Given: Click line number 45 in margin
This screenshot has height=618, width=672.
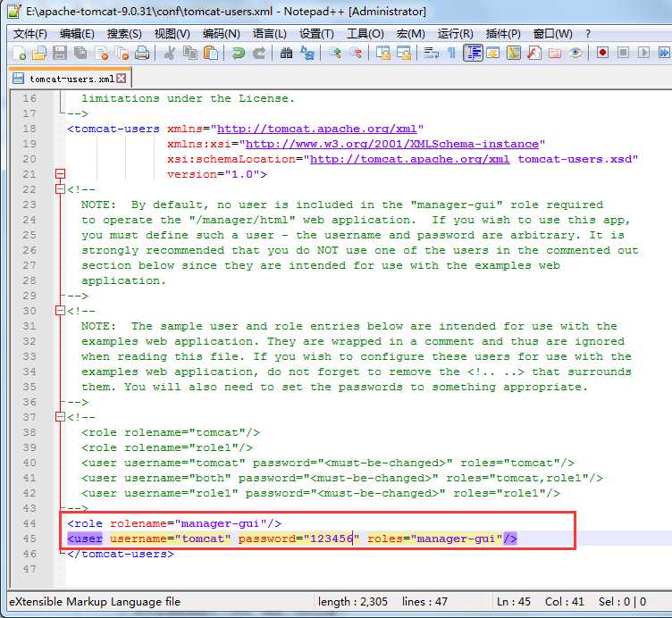Looking at the screenshot, I should 29,539.
